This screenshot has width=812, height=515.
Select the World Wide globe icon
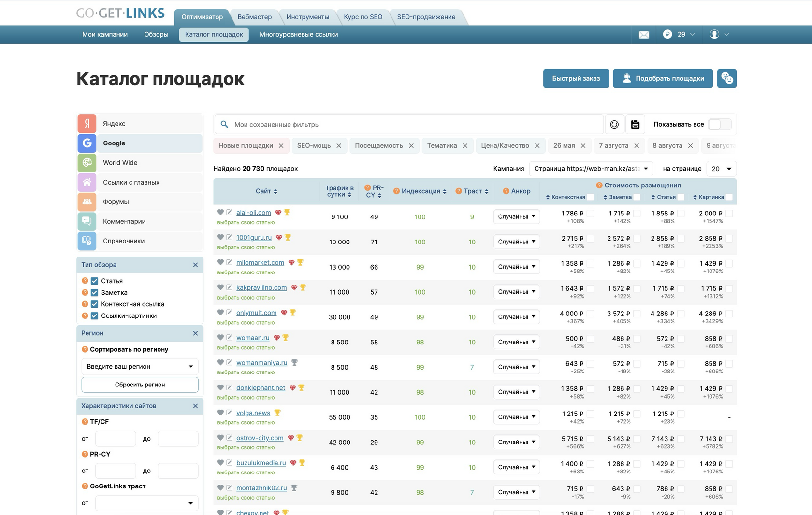pos(87,163)
